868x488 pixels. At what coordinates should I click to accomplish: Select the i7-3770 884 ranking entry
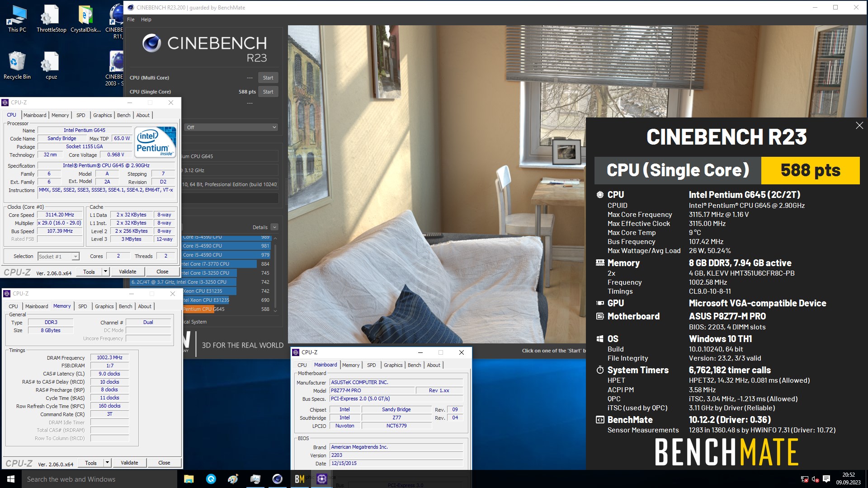click(226, 264)
